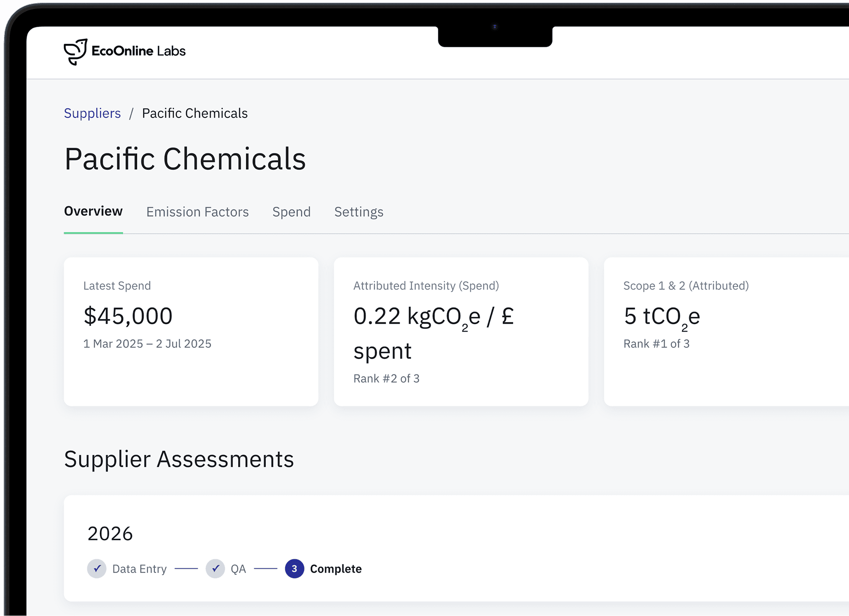Switch to the Emission Factors tab

[x=197, y=212]
